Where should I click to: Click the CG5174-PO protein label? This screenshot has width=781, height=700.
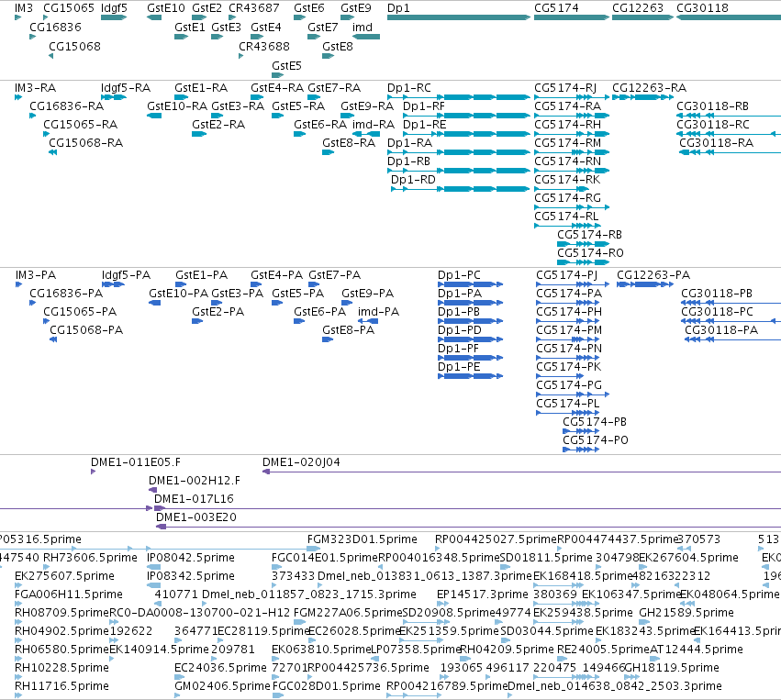point(596,440)
